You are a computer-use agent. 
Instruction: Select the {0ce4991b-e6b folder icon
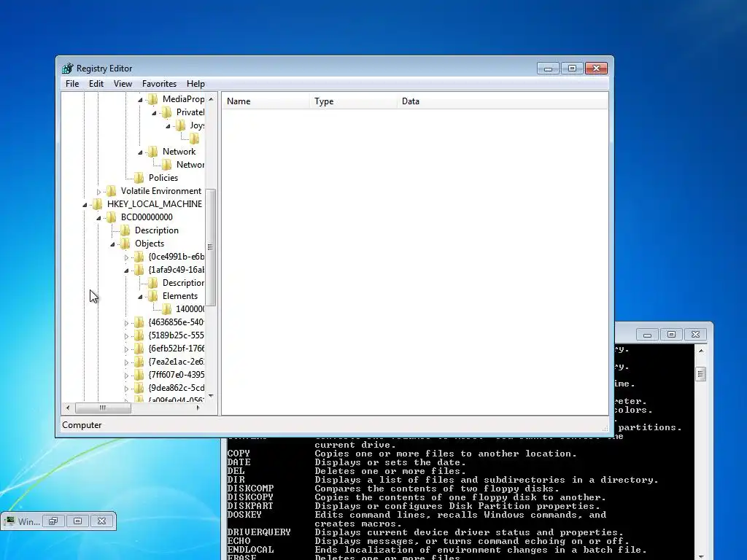pos(139,257)
